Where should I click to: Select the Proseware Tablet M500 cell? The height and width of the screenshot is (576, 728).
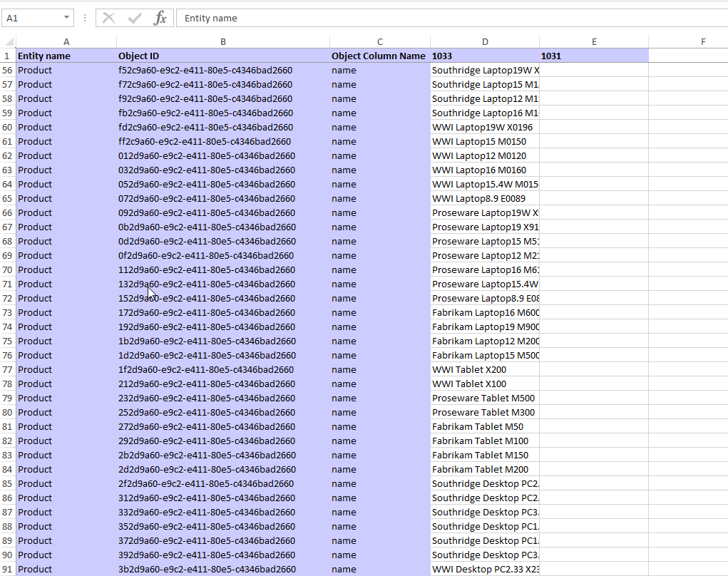[x=485, y=398]
